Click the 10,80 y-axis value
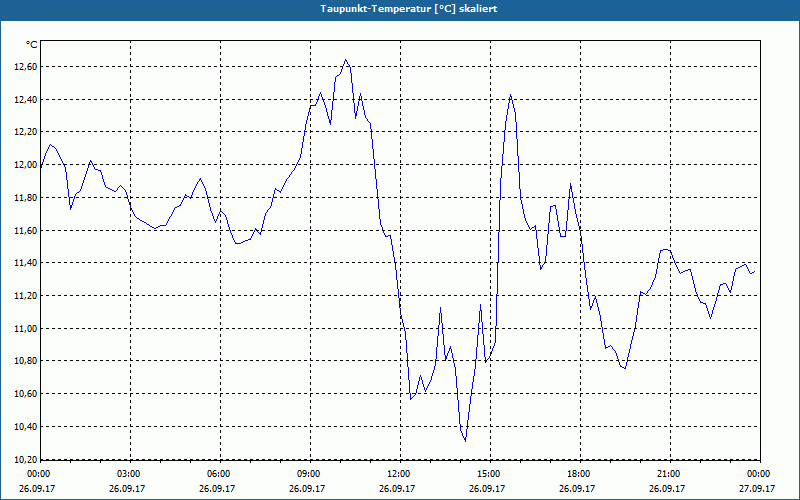 point(25,361)
